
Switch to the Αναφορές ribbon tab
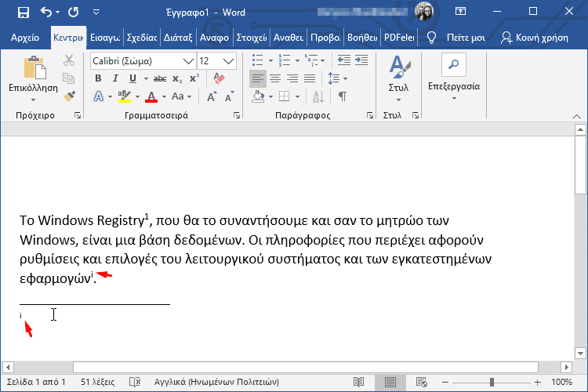[214, 38]
